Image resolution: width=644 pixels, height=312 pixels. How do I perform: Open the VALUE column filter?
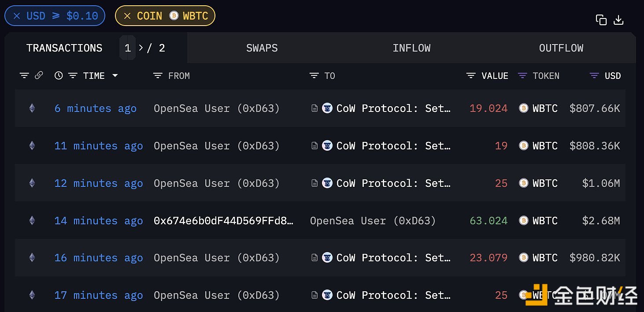coord(471,76)
